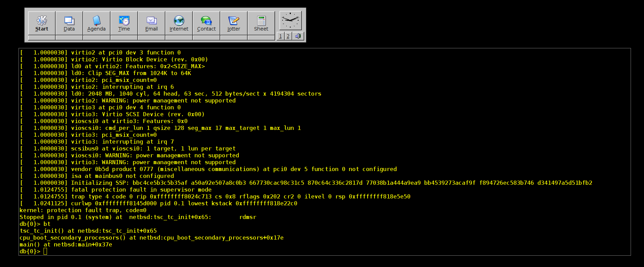The height and width of the screenshot is (267, 644).
Task: Click the terminal cursor at db{0}> prompt
Action: click(45, 251)
